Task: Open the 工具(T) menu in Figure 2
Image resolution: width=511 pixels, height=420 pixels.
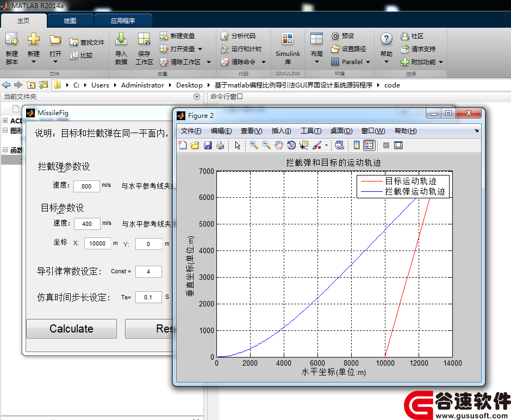Action: point(311,130)
